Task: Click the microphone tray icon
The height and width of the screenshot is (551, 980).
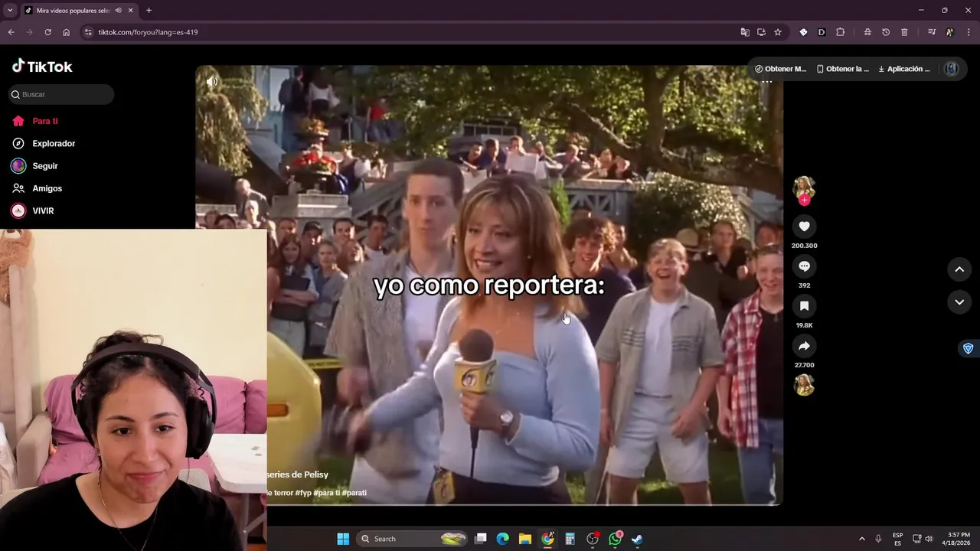Action: click(878, 539)
